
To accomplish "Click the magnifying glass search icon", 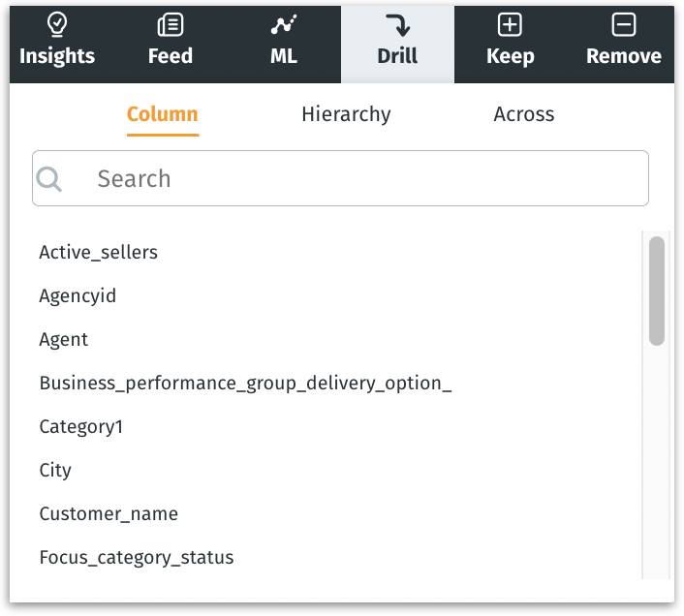I will (49, 179).
